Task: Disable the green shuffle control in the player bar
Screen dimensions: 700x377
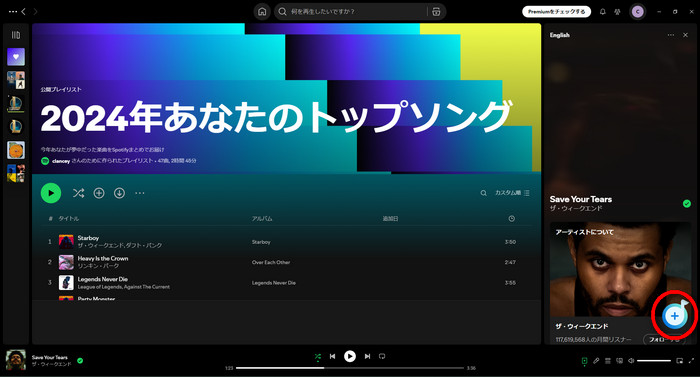Action: tap(317, 356)
